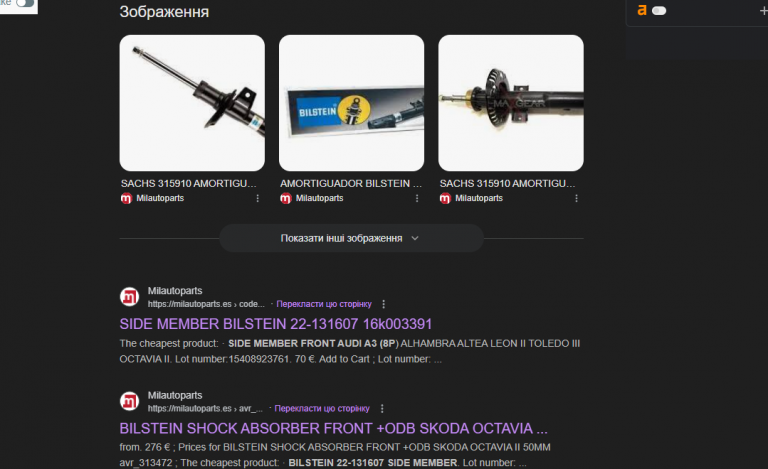Open BILSTEIN SHOCK ABSORBER FRONT result link
Image resolution: width=768 pixels, height=469 pixels.
pyautogui.click(x=334, y=428)
